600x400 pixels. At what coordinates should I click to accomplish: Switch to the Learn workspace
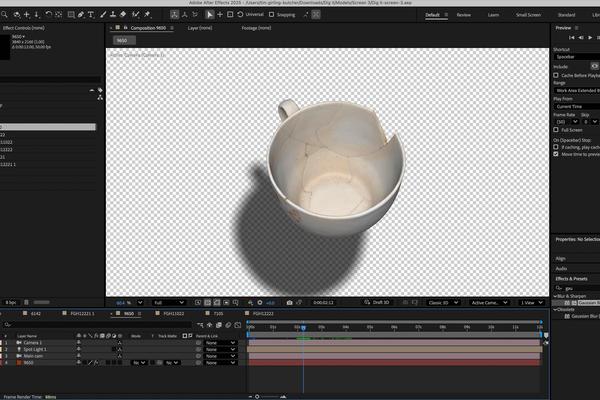click(493, 15)
